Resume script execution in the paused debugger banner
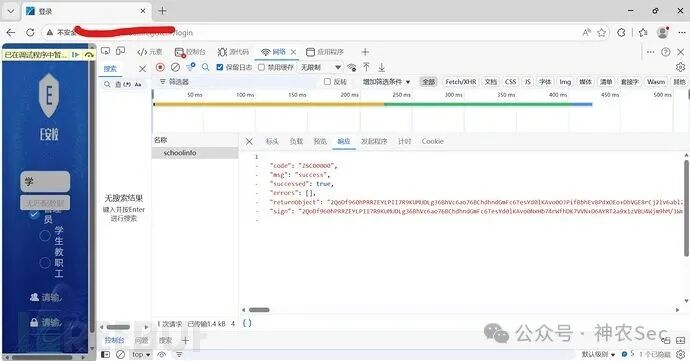 pos(76,55)
